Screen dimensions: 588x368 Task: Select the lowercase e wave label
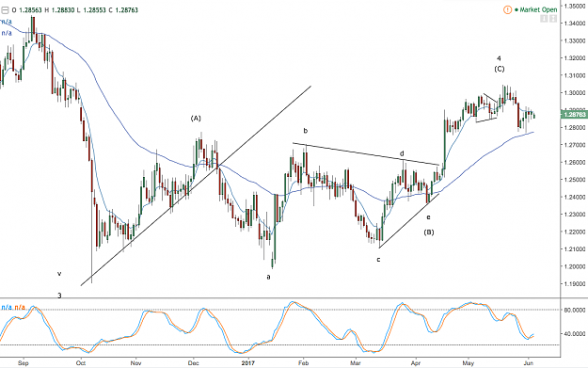click(x=428, y=217)
